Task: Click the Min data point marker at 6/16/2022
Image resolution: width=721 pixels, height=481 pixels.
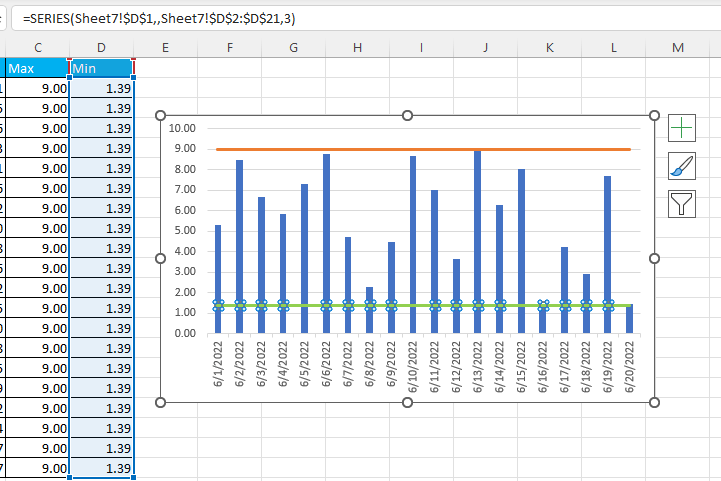Action: click(x=543, y=305)
